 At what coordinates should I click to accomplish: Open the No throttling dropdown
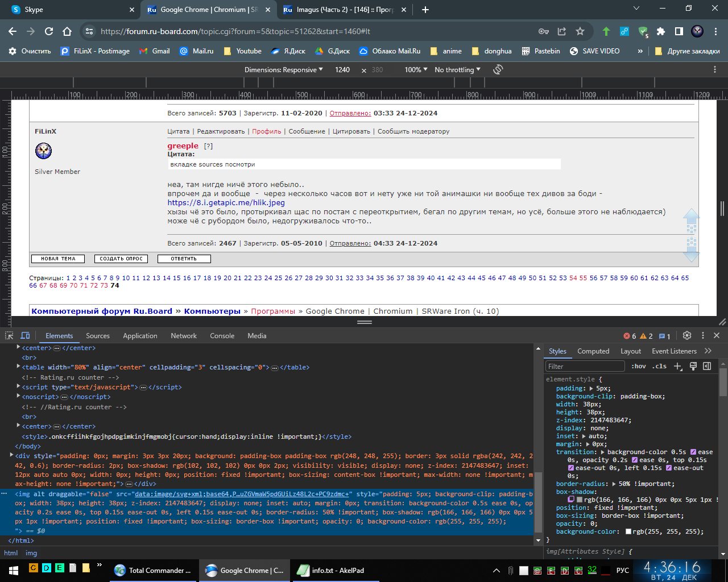(457, 69)
